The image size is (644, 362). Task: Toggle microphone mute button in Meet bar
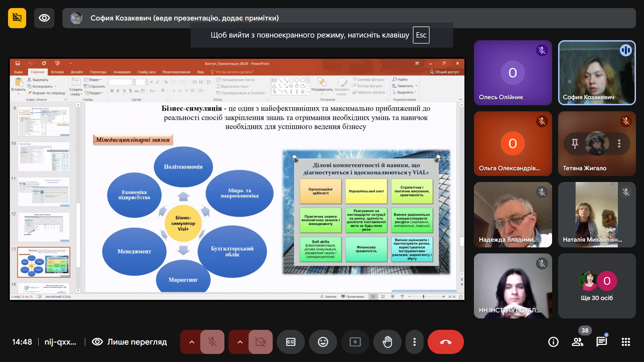point(212,342)
